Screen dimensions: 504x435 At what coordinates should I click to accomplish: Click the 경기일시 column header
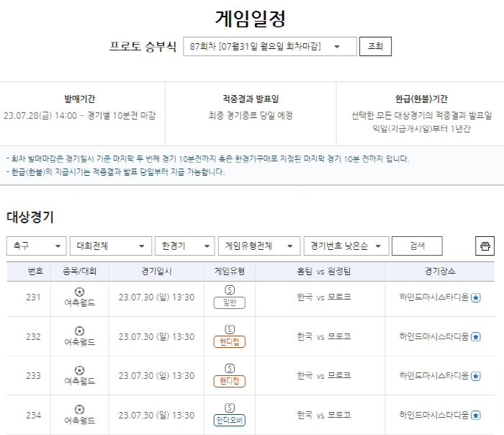coord(156,272)
